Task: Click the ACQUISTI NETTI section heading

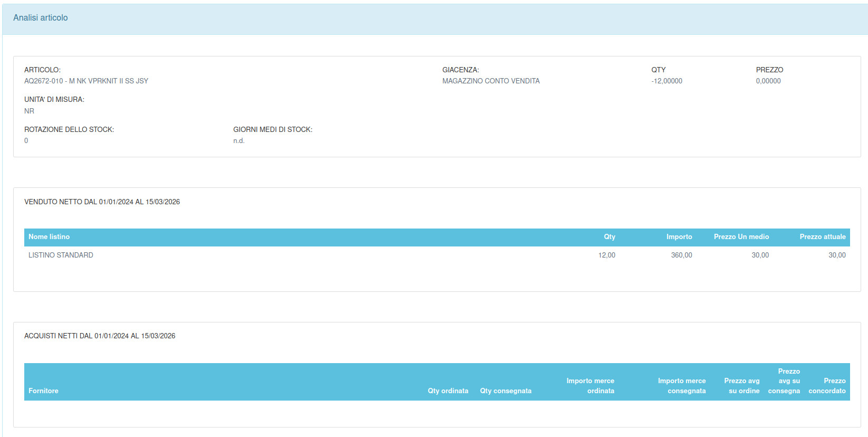Action: (x=100, y=336)
